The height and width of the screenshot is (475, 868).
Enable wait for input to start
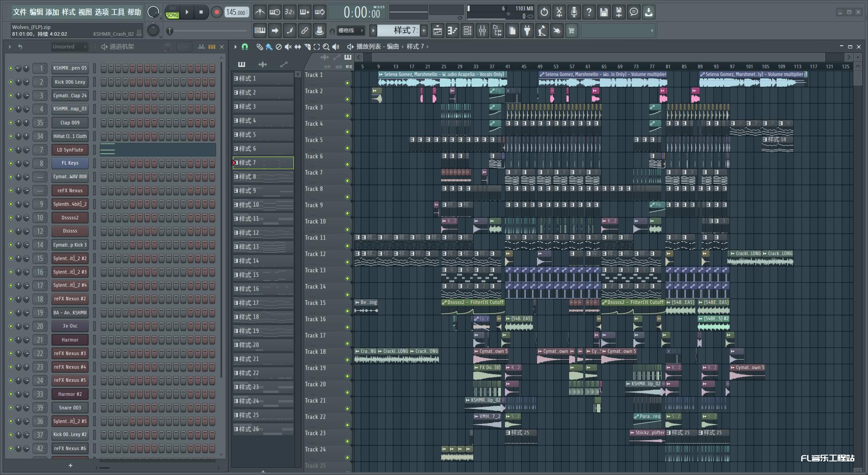pyautogui.click(x=274, y=12)
